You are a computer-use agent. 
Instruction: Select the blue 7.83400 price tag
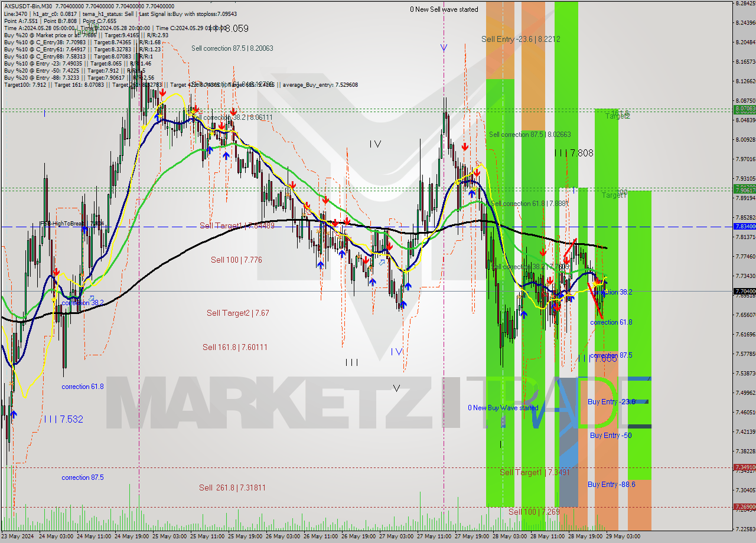tap(744, 226)
